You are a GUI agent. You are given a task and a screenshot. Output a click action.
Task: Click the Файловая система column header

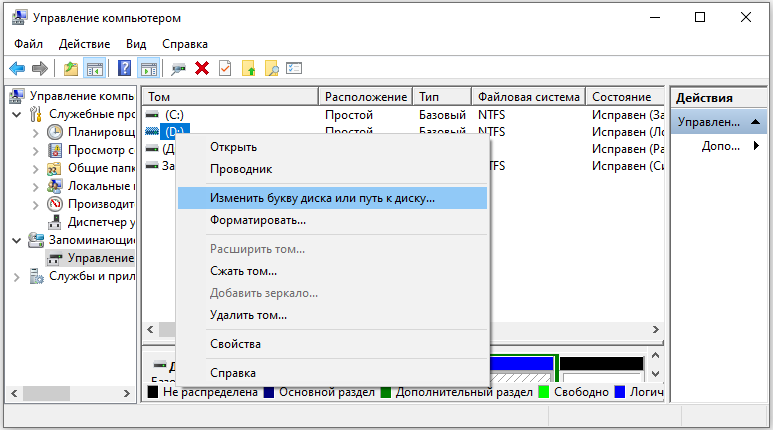point(528,97)
